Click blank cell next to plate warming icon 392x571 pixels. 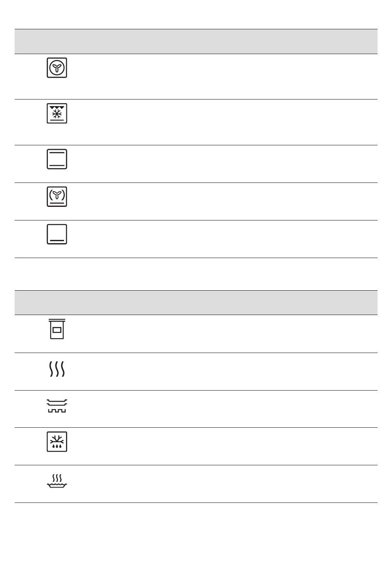tap(231, 409)
